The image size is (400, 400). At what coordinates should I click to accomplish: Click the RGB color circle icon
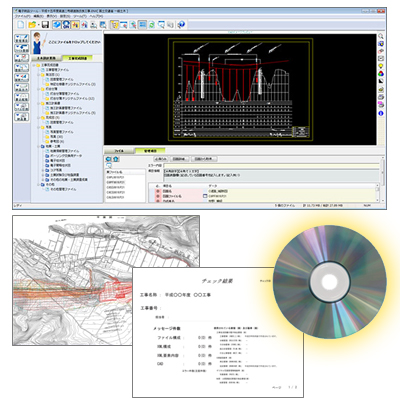point(381,74)
